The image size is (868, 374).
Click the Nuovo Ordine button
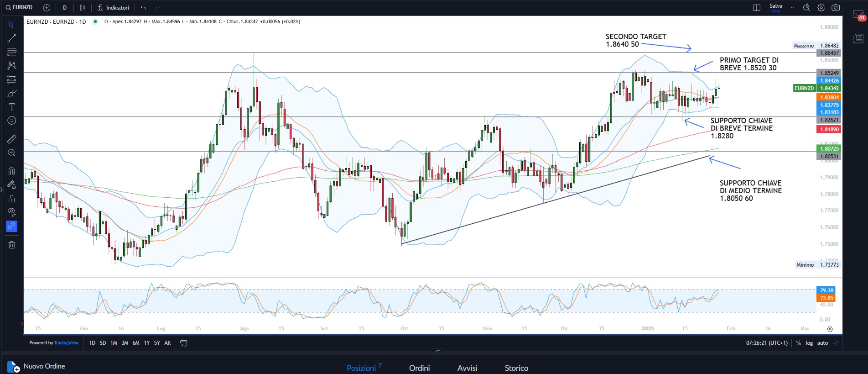coord(36,366)
